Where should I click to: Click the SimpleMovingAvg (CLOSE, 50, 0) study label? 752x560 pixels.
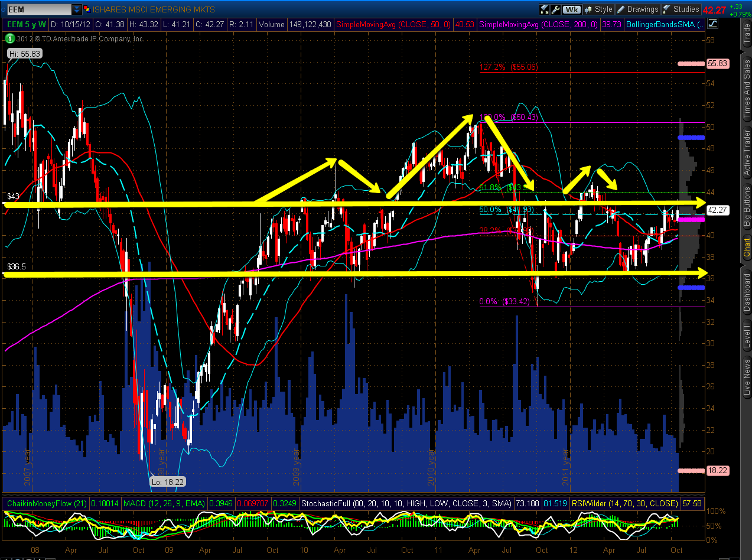point(395,24)
